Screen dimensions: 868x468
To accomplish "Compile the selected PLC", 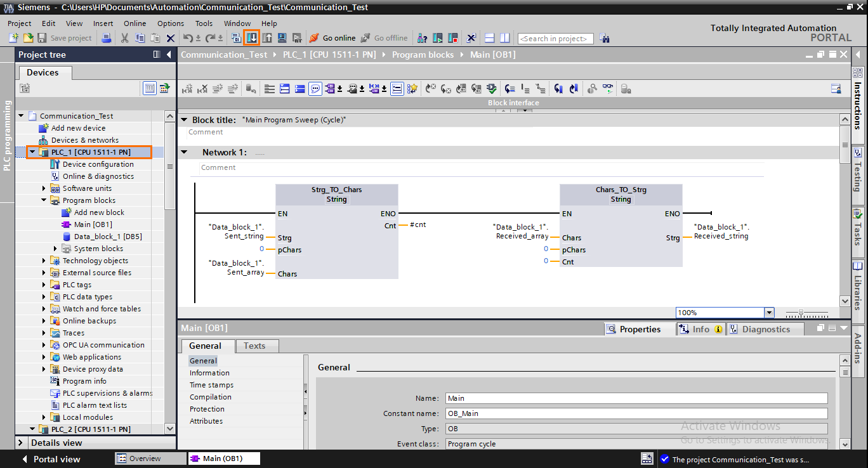I will coord(236,38).
